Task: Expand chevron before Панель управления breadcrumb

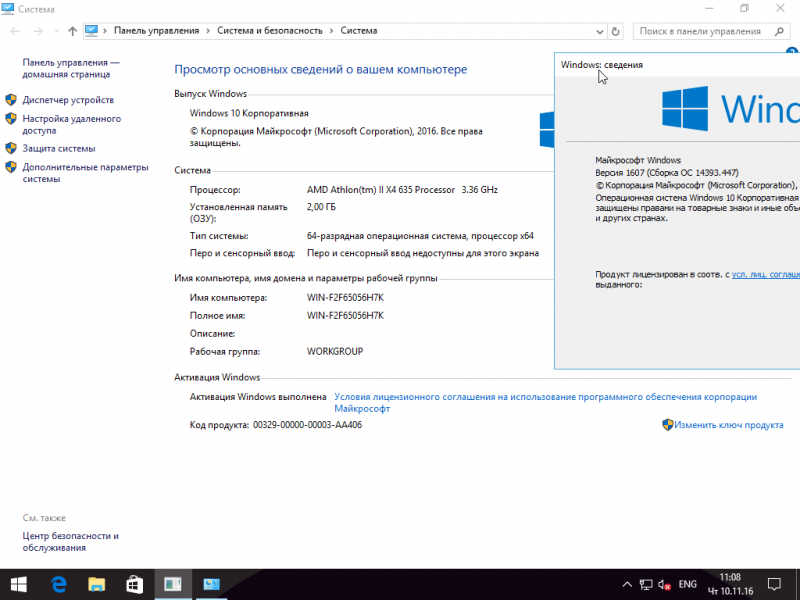Action: pos(105,31)
